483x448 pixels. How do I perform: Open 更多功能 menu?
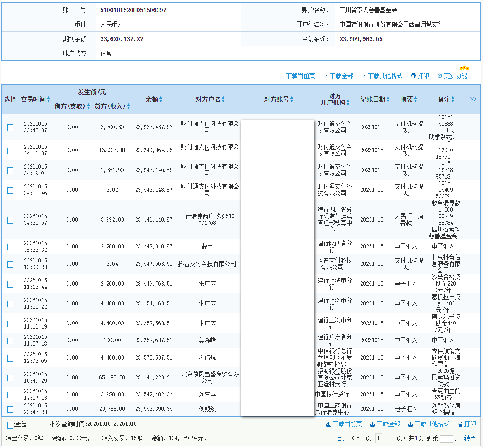point(452,76)
